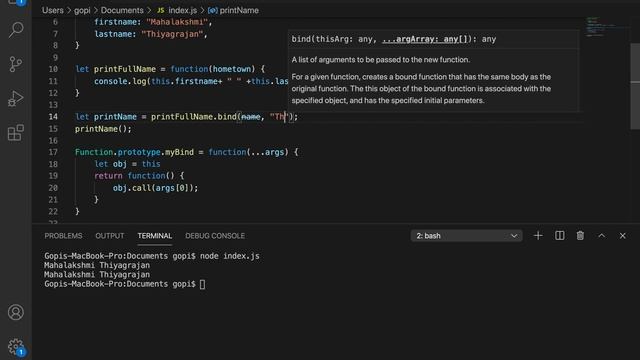
Task: Click line number 17 in gutter
Action: coord(53,152)
